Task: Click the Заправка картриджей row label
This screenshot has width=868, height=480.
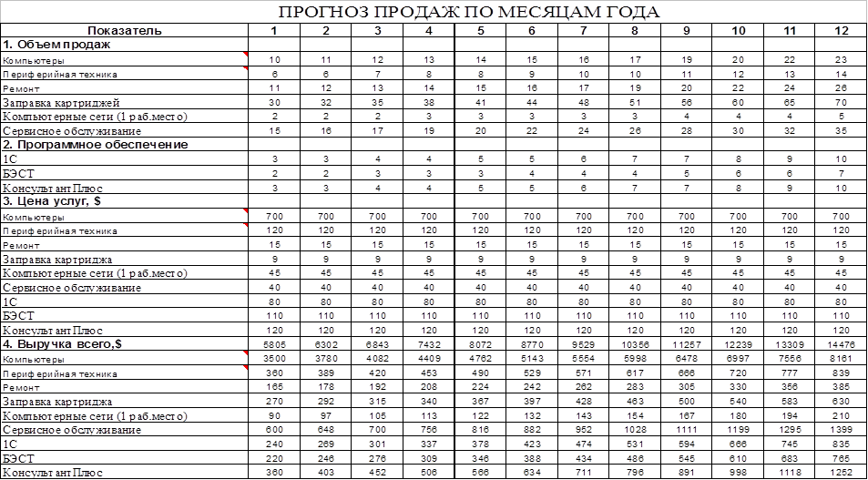Action: pyautogui.click(x=61, y=102)
